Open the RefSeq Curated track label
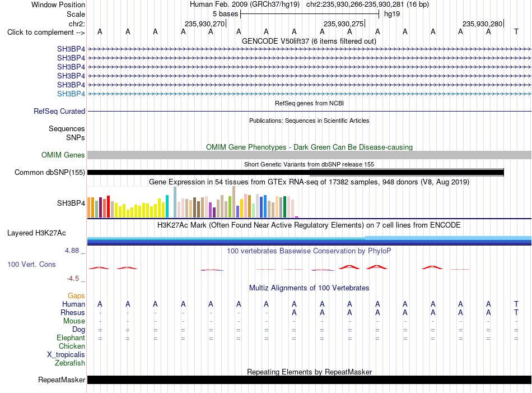 [x=59, y=111]
